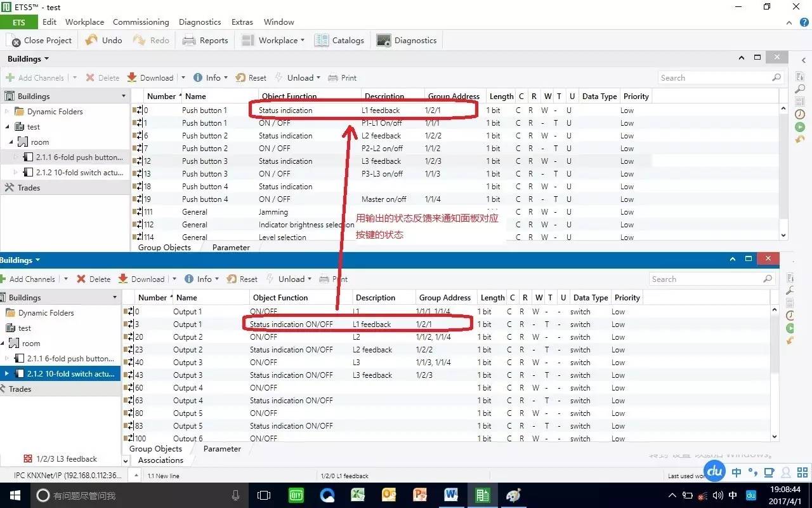Collapse the room node in top tree
This screenshot has height=508, width=812.
(x=11, y=142)
